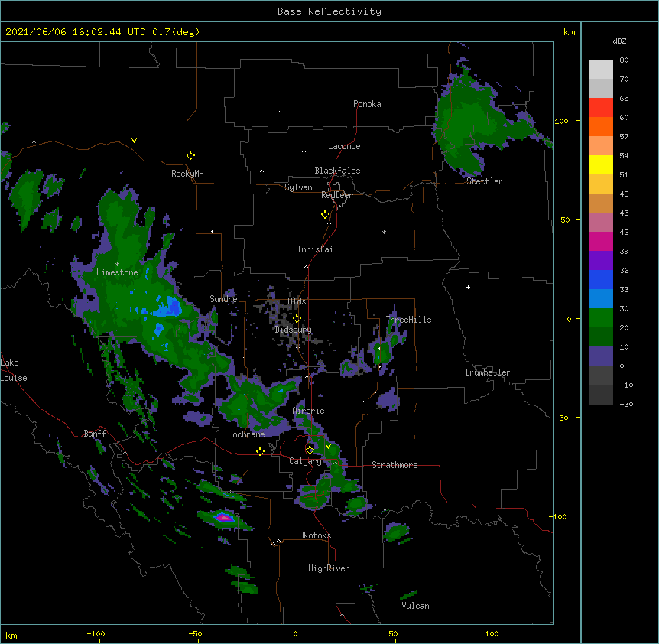Click the yellow diamond marker above Calgary label

coord(310,450)
